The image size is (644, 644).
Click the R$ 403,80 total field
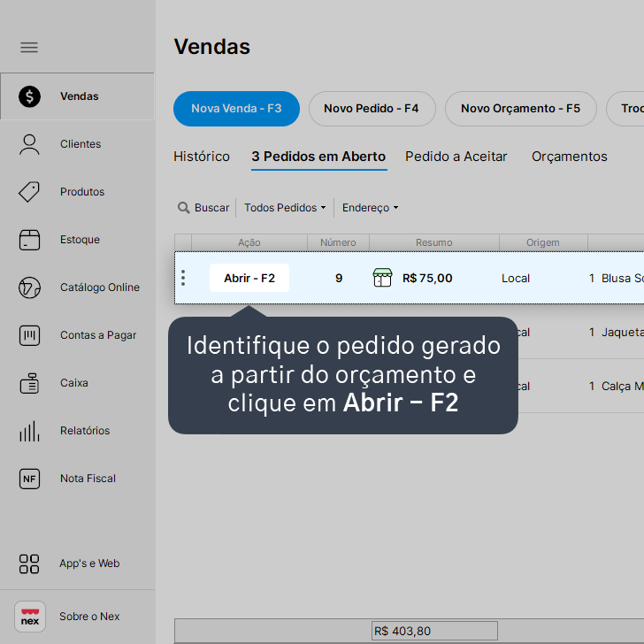(x=434, y=631)
